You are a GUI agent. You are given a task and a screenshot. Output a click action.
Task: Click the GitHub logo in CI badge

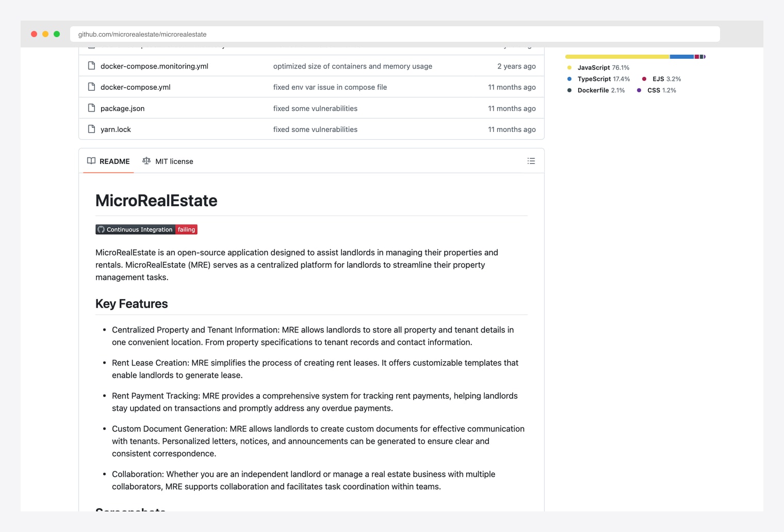coord(101,229)
